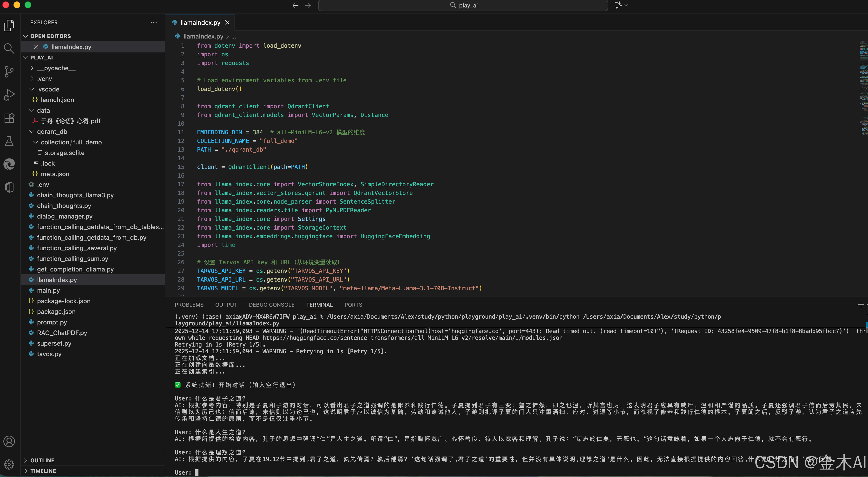Viewport: 868px width, 477px height.
Task: Open the Manage gear settings
Action: click(x=9, y=464)
